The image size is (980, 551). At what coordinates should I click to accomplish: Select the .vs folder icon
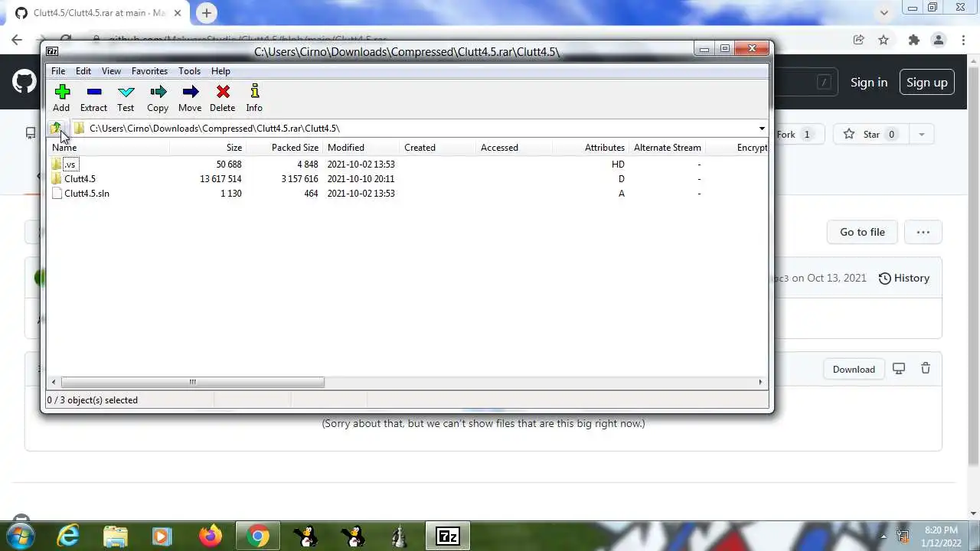[x=57, y=164]
